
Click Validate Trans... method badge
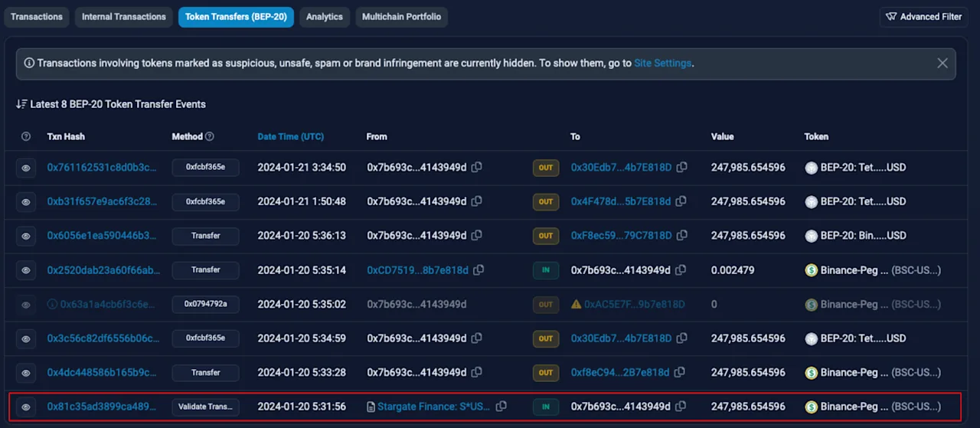click(205, 407)
